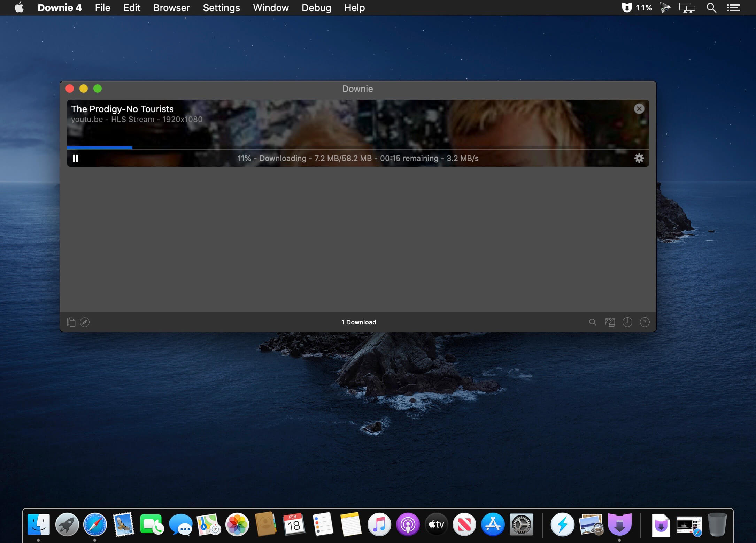Viewport: 756px width, 543px height.
Task: Pause the currently downloading video
Action: point(76,158)
